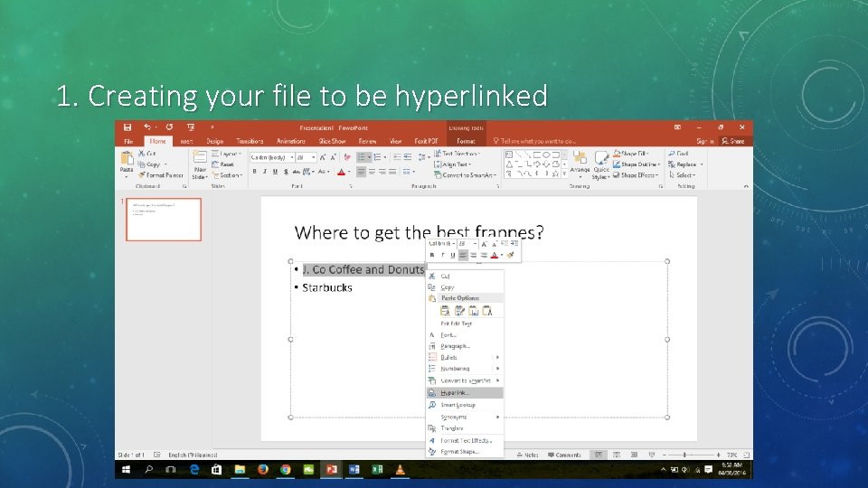Toggle ribbon center alignment
Viewport: 868px width, 488px height.
[372, 172]
